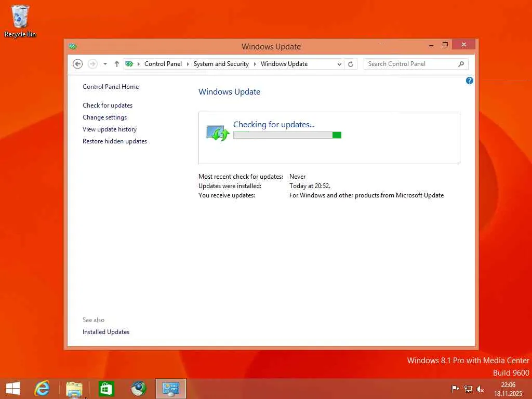
Task: Open the Start button
Action: click(x=13, y=389)
